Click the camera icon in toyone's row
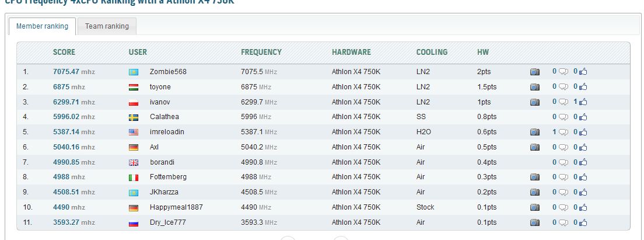 (535, 87)
